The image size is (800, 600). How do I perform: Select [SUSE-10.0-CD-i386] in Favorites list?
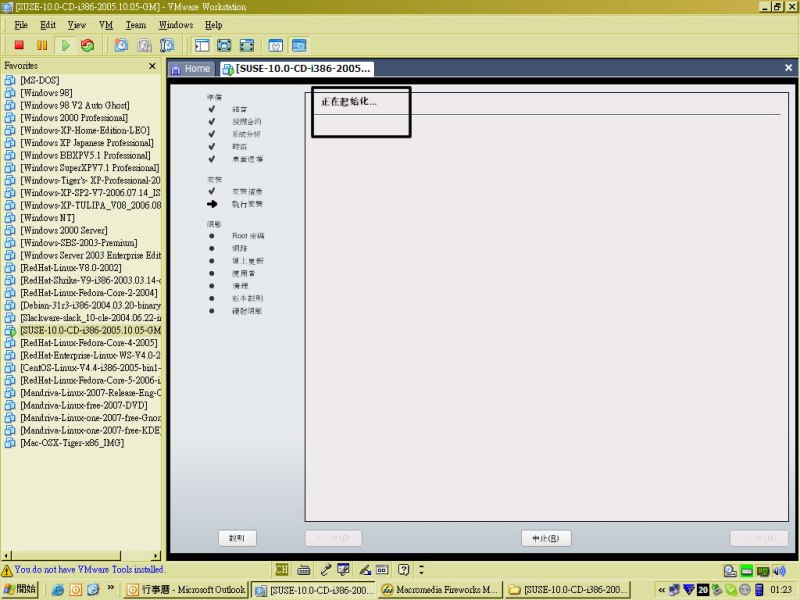(90, 331)
